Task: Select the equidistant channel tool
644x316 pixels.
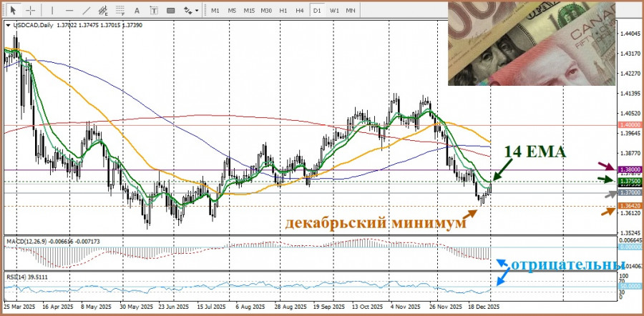Action: [103, 10]
